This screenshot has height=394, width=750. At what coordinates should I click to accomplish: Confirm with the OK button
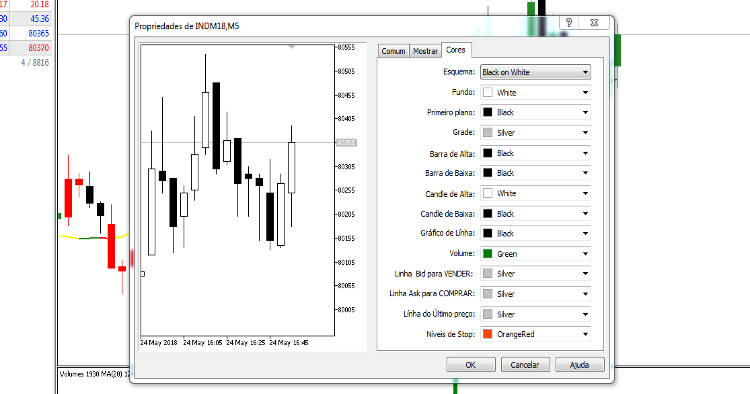pos(471,365)
